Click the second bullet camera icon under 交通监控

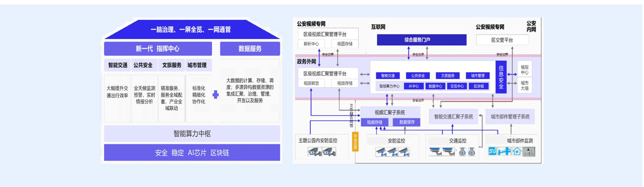click(x=449, y=152)
